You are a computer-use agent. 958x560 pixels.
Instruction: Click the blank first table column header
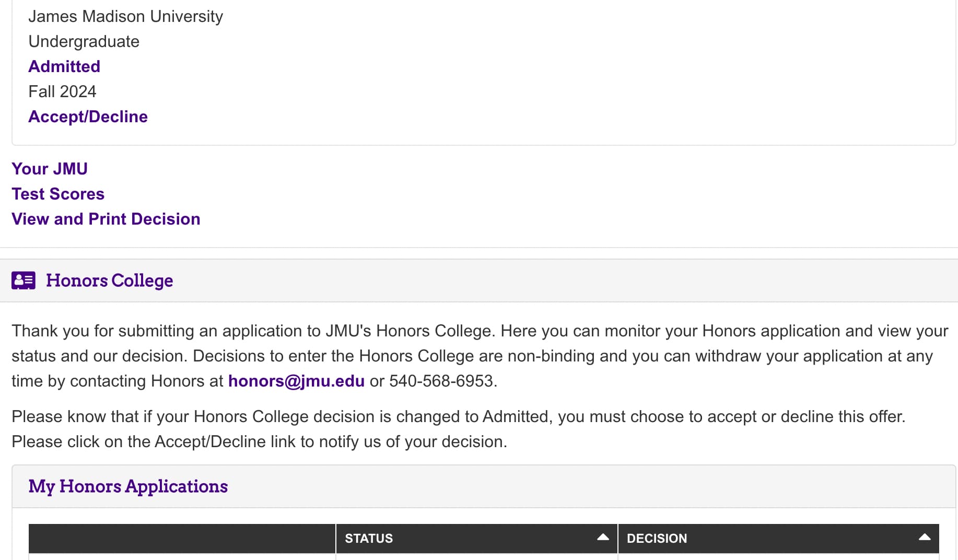click(x=182, y=539)
